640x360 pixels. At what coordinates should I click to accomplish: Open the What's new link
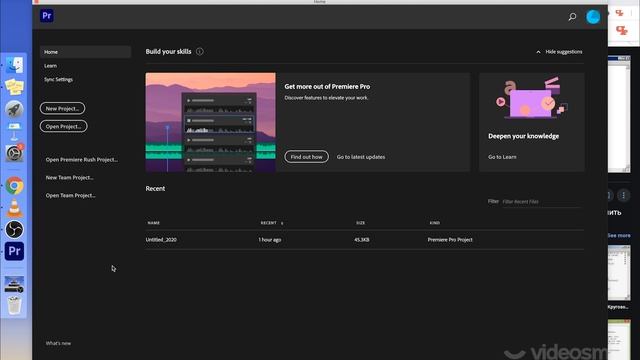(x=58, y=343)
